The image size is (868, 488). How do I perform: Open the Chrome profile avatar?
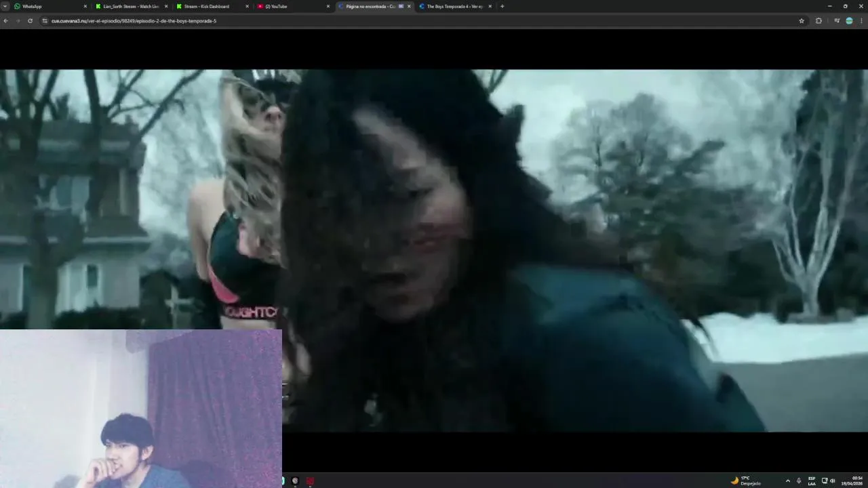tap(849, 21)
